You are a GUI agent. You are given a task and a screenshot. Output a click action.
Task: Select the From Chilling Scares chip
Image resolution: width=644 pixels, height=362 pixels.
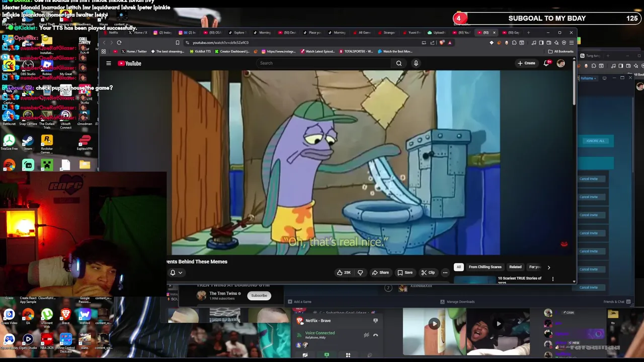pyautogui.click(x=485, y=267)
